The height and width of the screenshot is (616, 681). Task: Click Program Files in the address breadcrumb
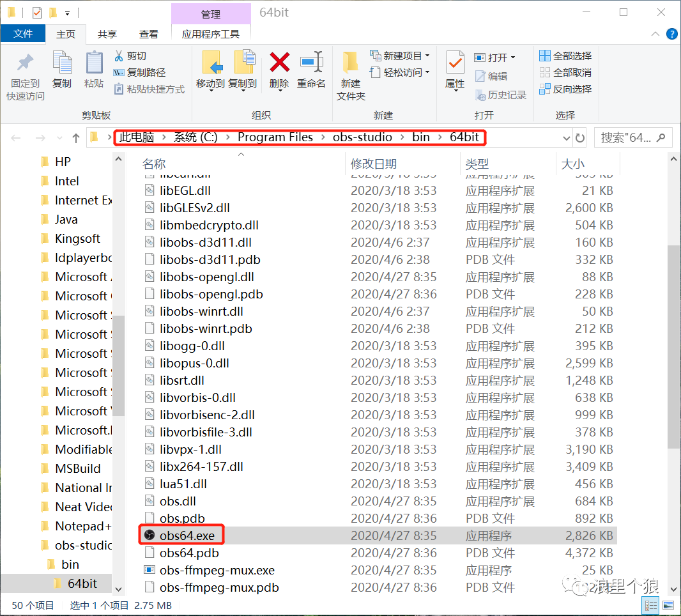(275, 137)
